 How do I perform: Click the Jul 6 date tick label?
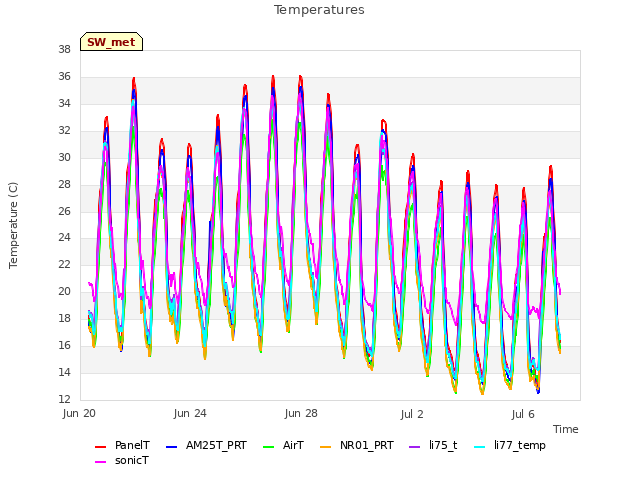point(523,414)
